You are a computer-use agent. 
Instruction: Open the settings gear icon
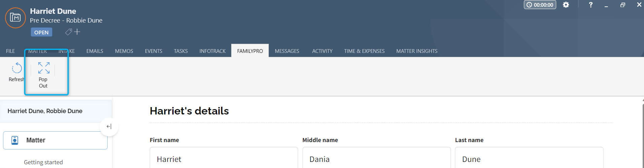tap(566, 5)
